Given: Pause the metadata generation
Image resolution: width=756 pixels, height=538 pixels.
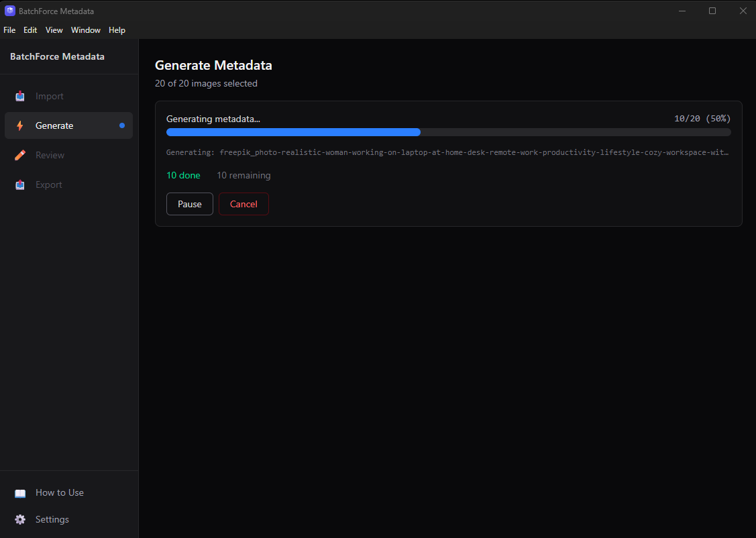Looking at the screenshot, I should (189, 204).
